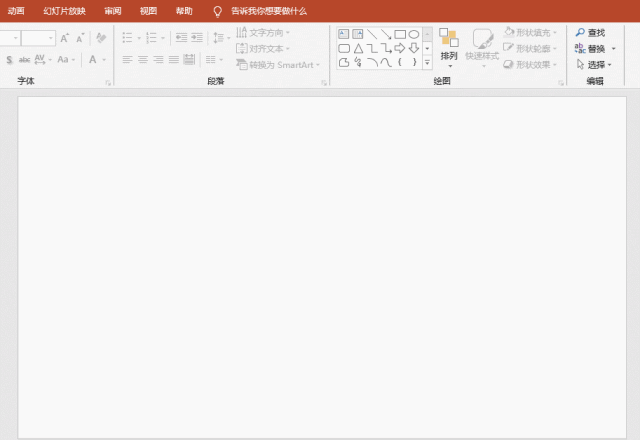Select the rectangle shape
Viewport: 640px width, 440px height.
point(400,34)
